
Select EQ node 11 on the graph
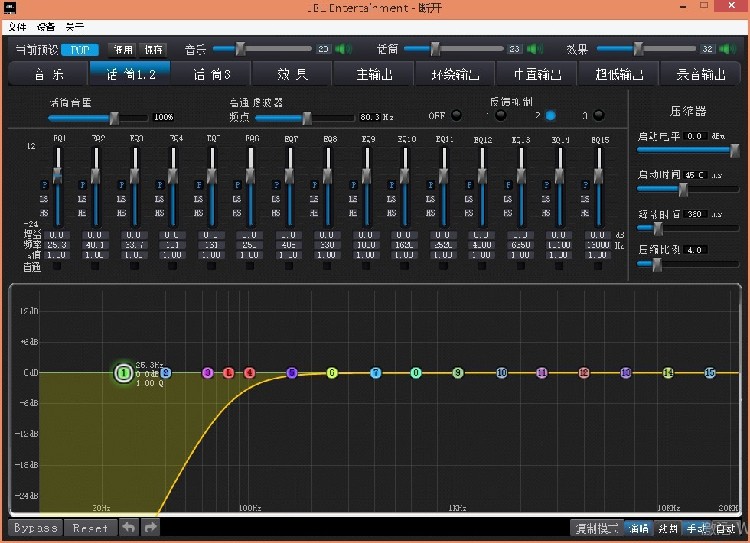tap(541, 373)
